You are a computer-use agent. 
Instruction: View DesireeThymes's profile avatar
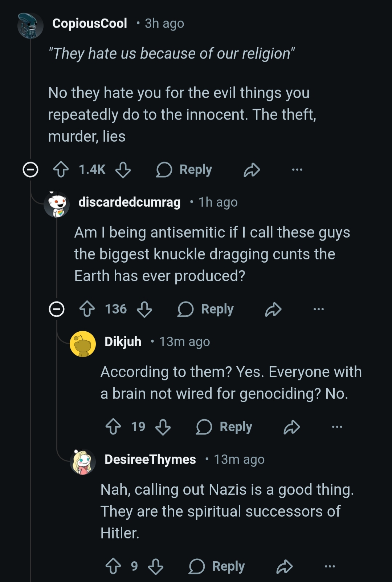[x=83, y=461]
